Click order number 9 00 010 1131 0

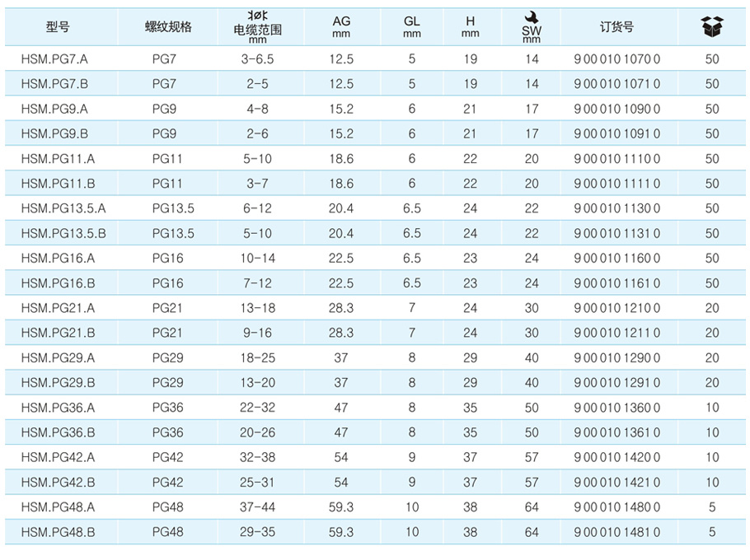pyautogui.click(x=617, y=233)
